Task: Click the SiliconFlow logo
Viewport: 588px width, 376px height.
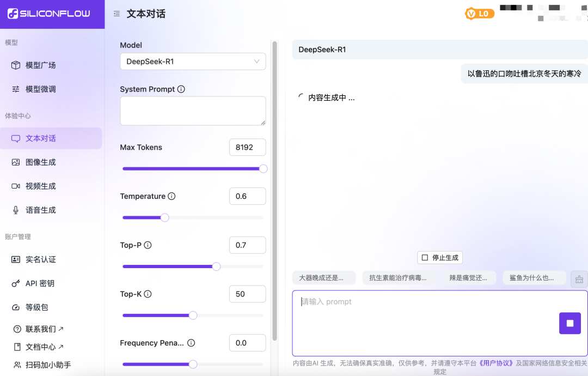Action: 49,14
